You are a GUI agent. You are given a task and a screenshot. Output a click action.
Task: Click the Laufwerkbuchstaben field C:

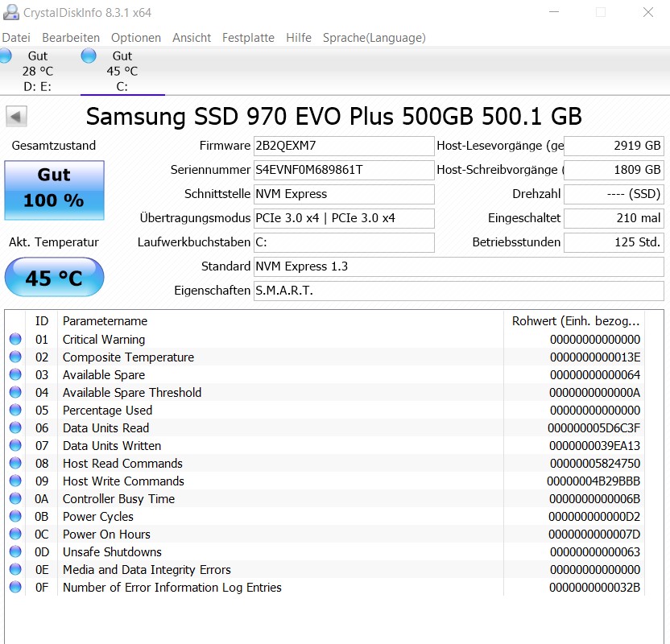coord(344,242)
